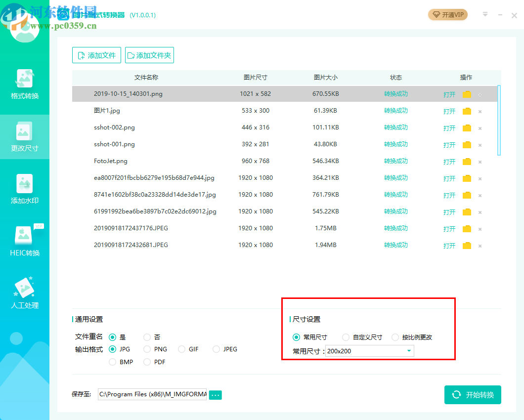Click the 添加文件 button
Viewport: 524px width, 420px height.
pyautogui.click(x=96, y=55)
